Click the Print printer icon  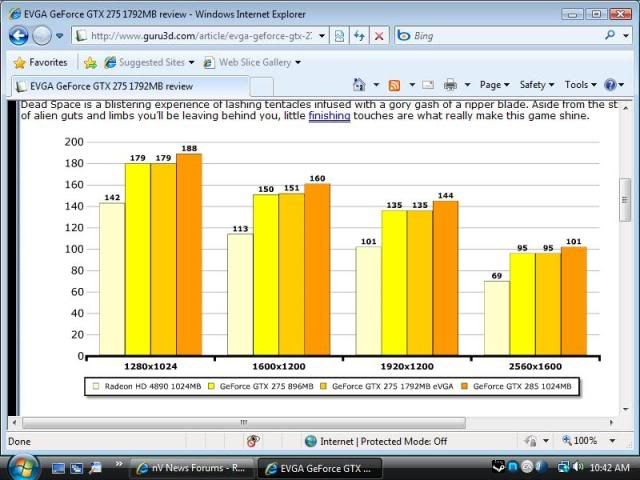pyautogui.click(x=450, y=85)
